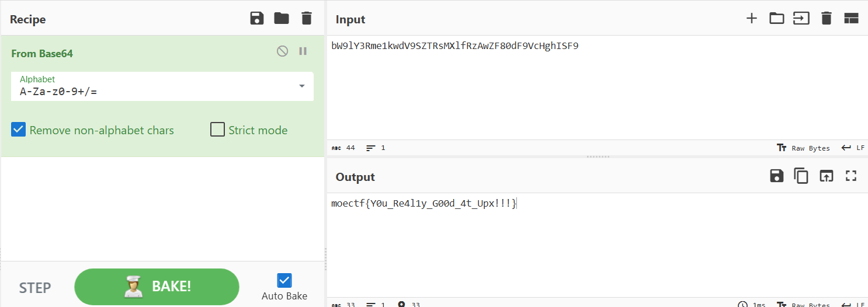Screen dimensions: 868x307
Task: Set breakpoint on From Base64 operation
Action: click(303, 51)
